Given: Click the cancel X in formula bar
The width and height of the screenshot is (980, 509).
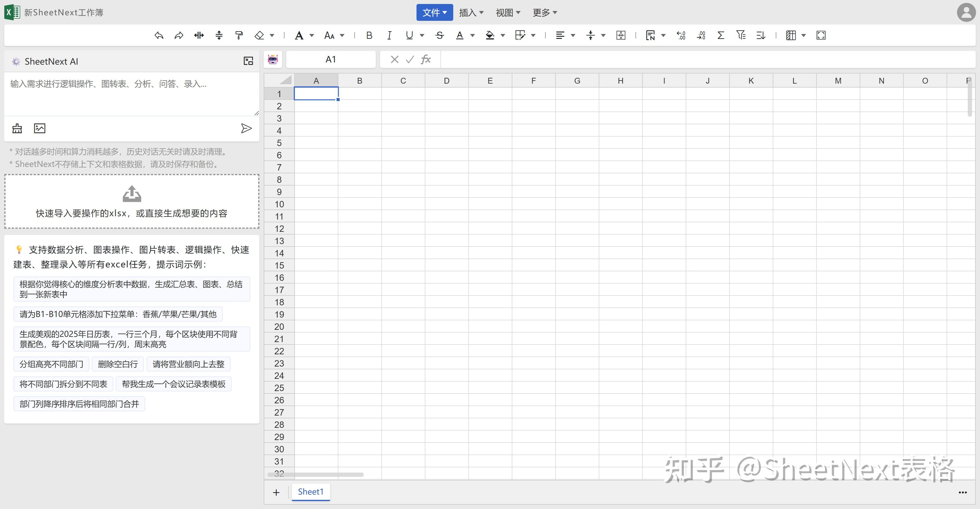Looking at the screenshot, I should 394,59.
